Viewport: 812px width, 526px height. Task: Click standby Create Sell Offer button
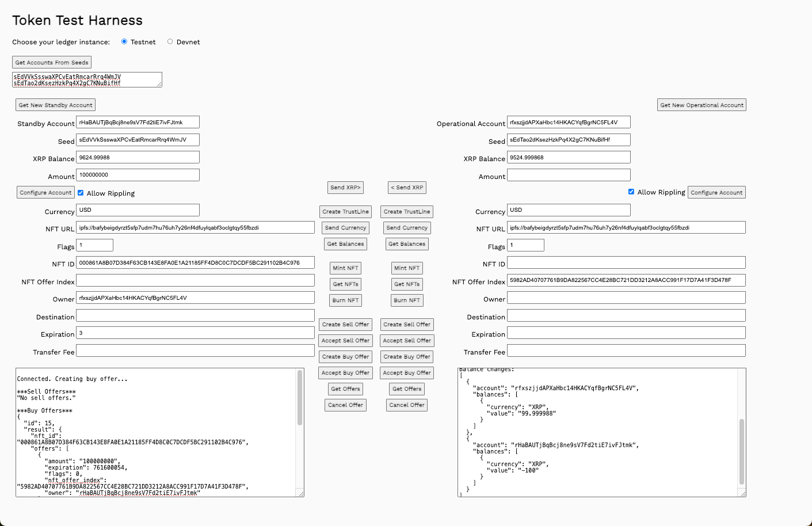(x=345, y=325)
